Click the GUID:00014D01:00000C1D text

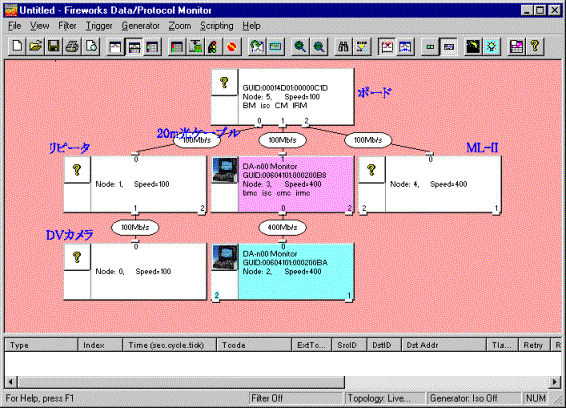[x=285, y=88]
